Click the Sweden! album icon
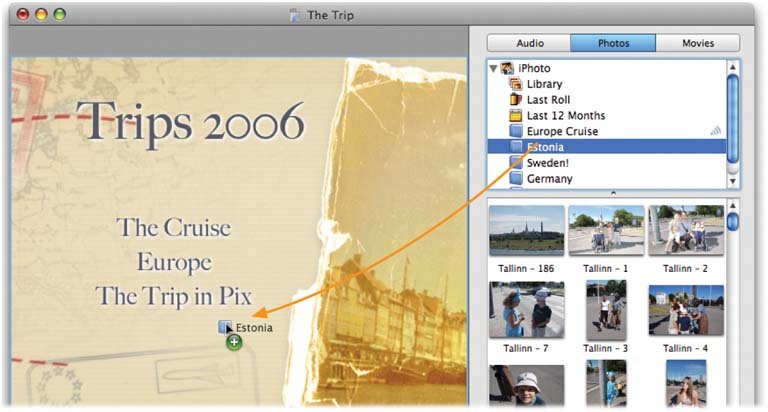Image resolution: width=768 pixels, height=412 pixels. [x=516, y=163]
